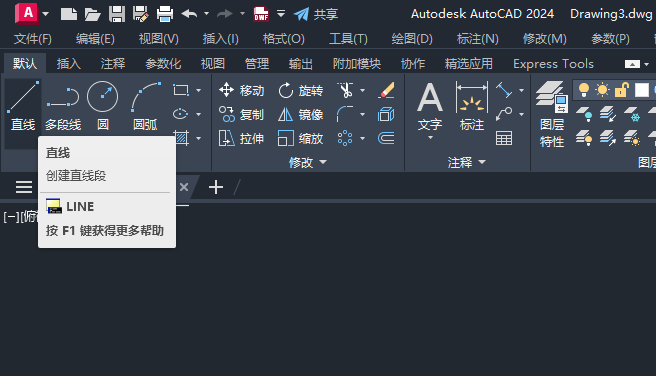Select the 圆 circle tool
The width and height of the screenshot is (656, 376).
[103, 106]
